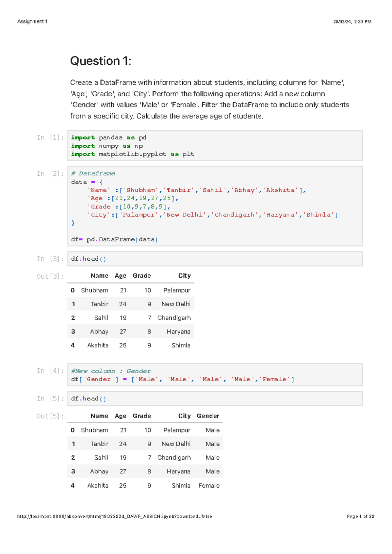Image resolution: width=392 pixels, height=554 pixels.
Task: Click the 'Out[5]:' prompt label
Action: tap(50, 416)
